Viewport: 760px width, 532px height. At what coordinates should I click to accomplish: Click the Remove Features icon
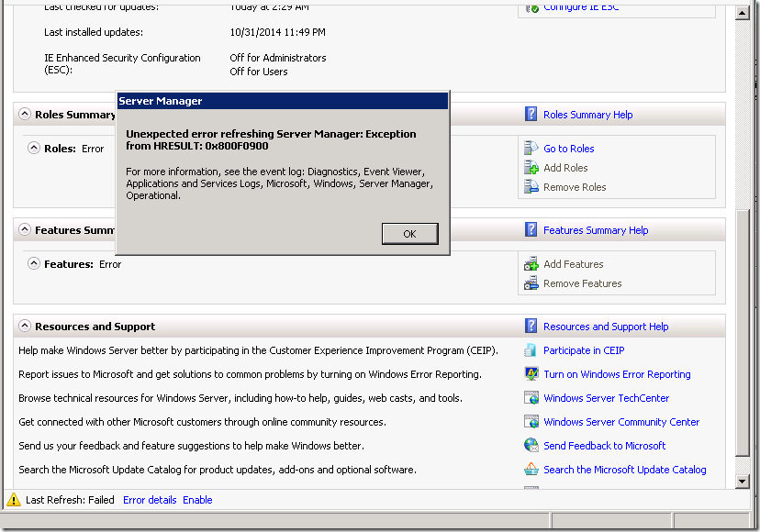[x=531, y=283]
